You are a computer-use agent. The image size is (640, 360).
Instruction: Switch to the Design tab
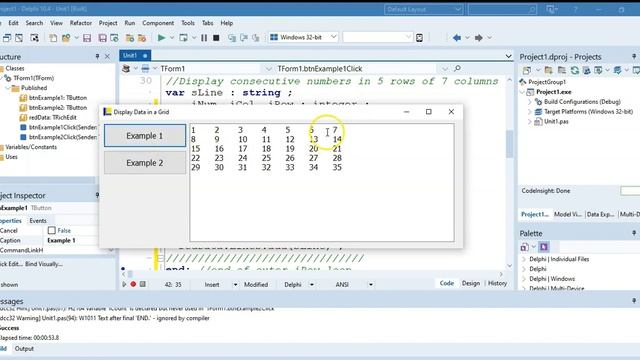[x=471, y=283]
